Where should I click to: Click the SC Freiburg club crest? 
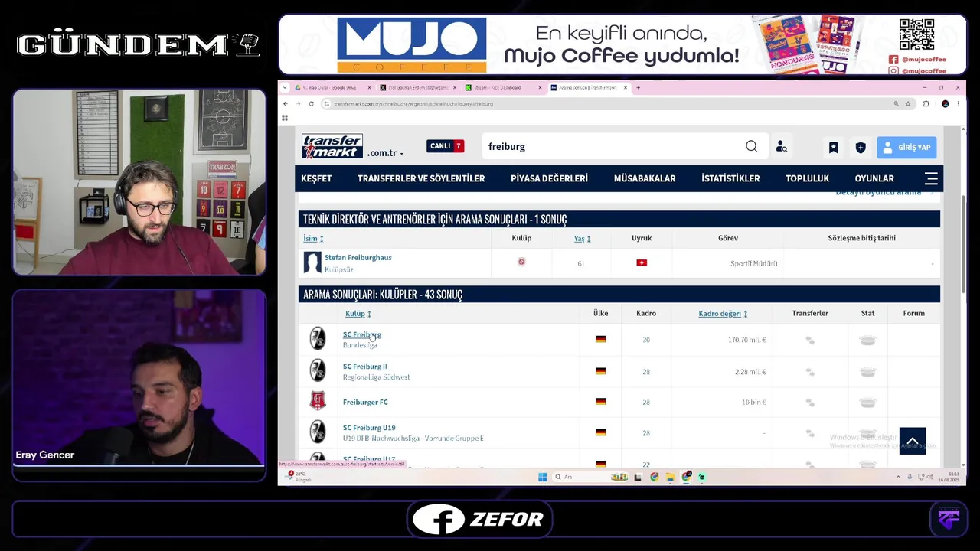tap(318, 338)
